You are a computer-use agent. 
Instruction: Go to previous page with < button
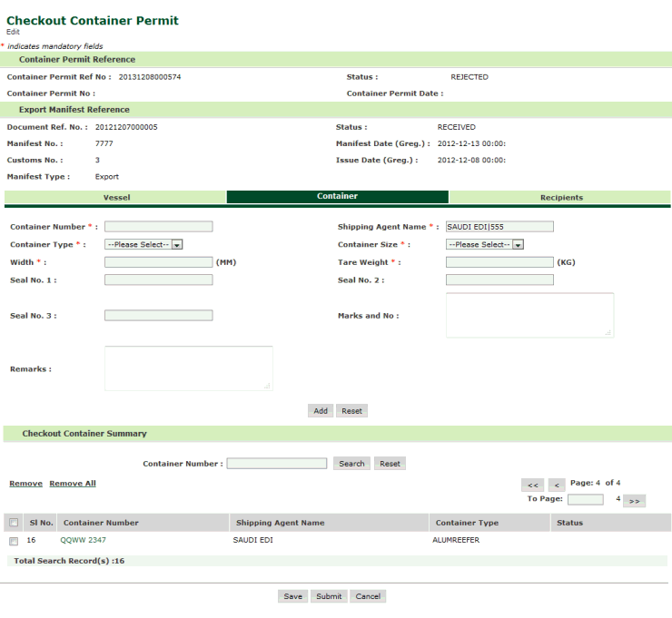pyautogui.click(x=557, y=485)
